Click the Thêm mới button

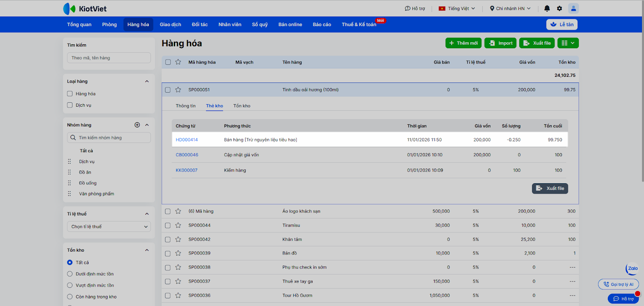click(463, 43)
